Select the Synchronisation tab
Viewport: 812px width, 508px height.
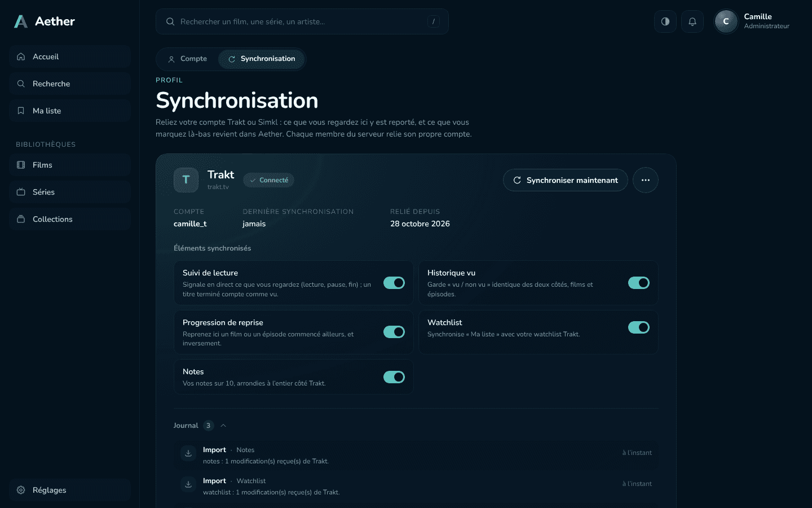tap(262, 59)
